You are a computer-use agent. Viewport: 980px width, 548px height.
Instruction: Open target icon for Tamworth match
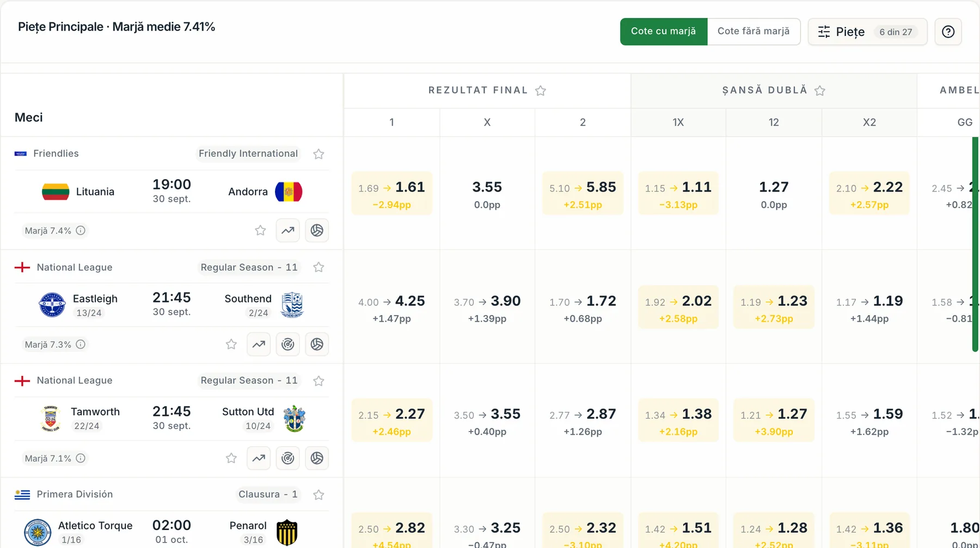(287, 458)
